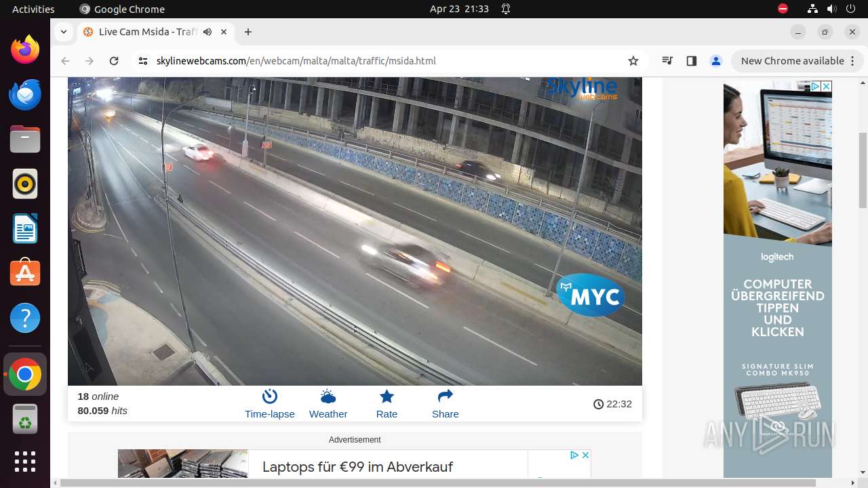Reload the page
The height and width of the screenshot is (488, 868).
tap(114, 61)
